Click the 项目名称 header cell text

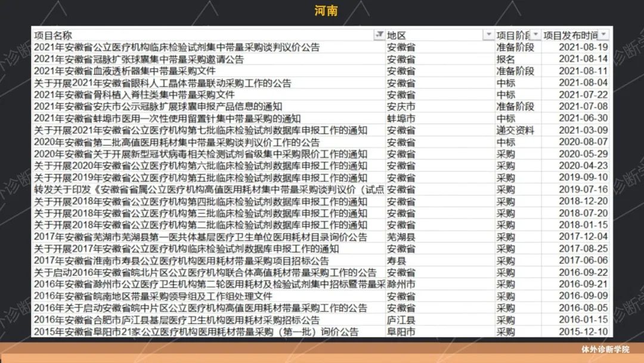(x=53, y=35)
